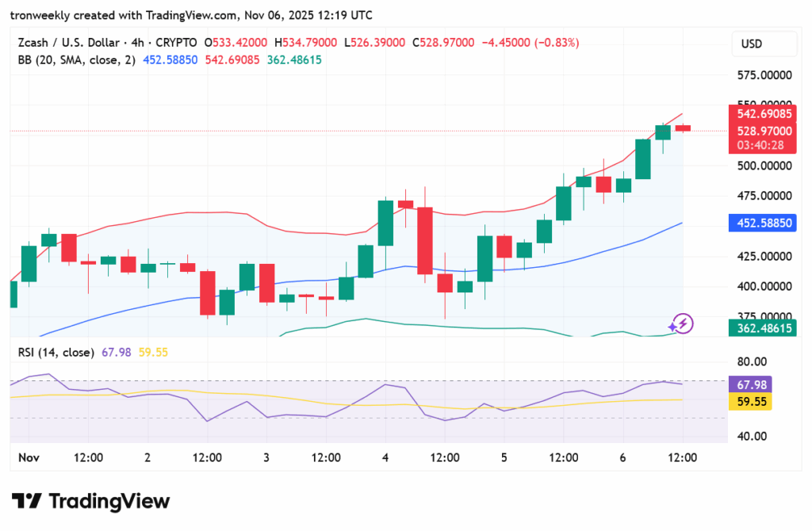Image resolution: width=812 pixels, height=531 pixels.
Task: Select the RSI (14, close) indicator legend
Action: point(56,352)
